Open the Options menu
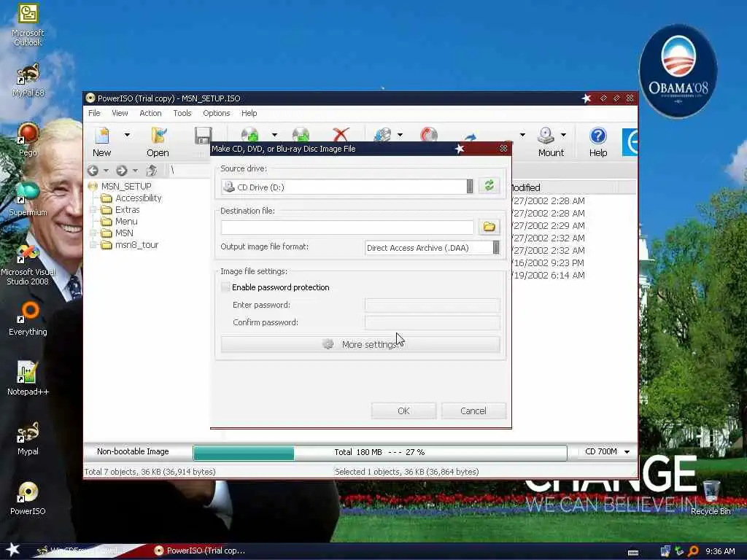 [x=216, y=113]
